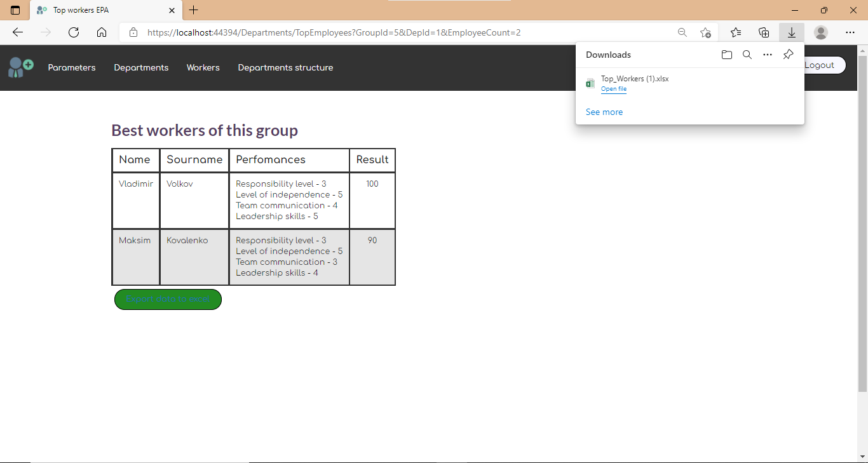
Task: Close the Top workers EPA tab
Action: (172, 10)
